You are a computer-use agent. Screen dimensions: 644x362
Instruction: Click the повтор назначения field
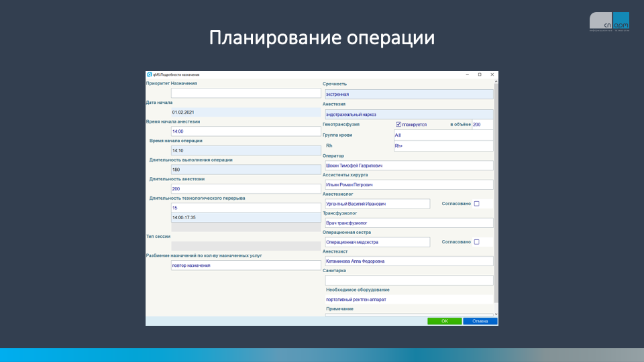pos(246,265)
